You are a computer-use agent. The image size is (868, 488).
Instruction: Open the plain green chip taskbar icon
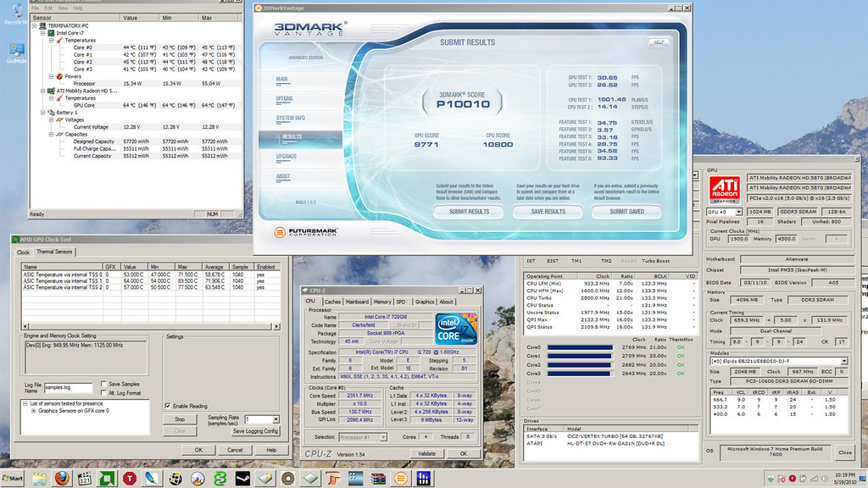tap(310, 479)
